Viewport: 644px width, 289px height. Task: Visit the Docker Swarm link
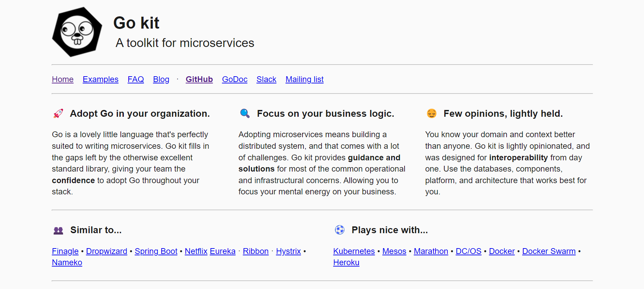549,251
